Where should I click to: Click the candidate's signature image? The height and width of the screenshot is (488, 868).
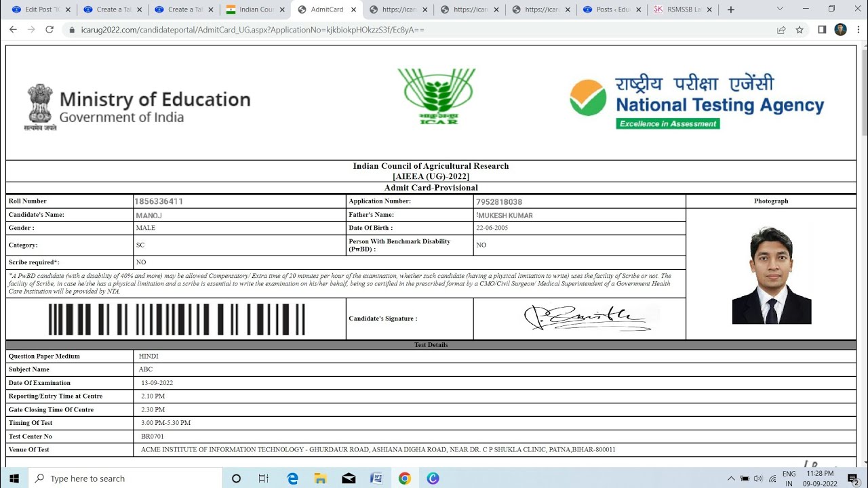point(587,318)
